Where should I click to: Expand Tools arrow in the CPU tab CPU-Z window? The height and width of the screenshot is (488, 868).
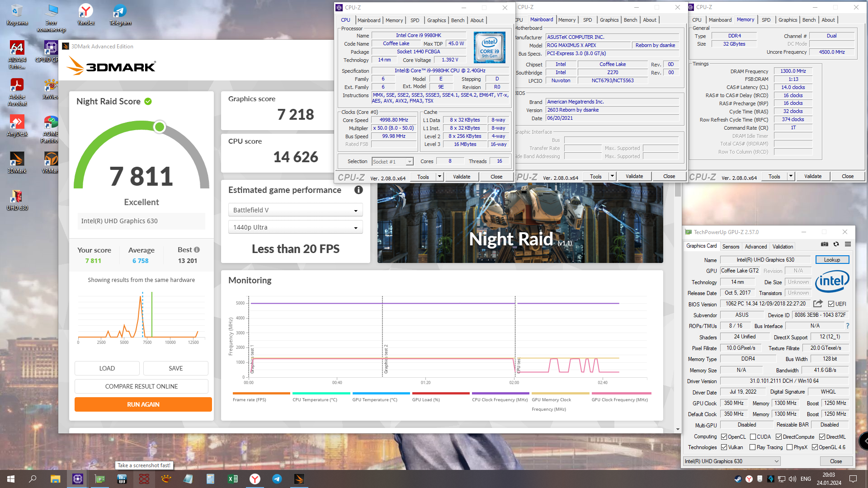click(439, 177)
